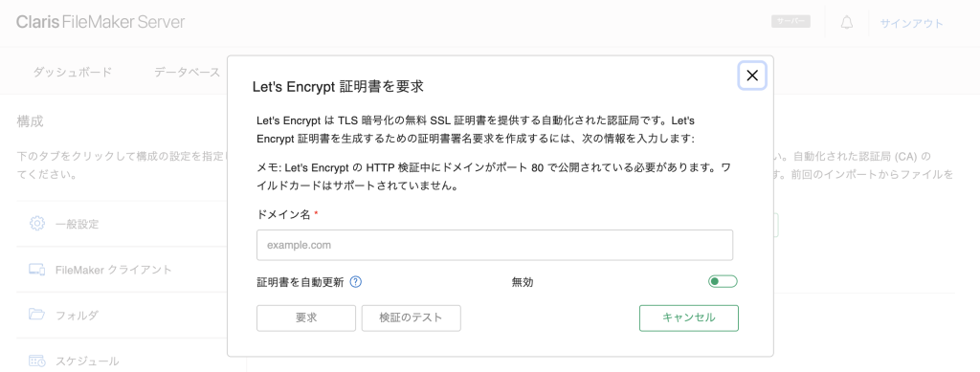The height and width of the screenshot is (372, 980).
Task: Open the ダッシュボード tab
Action: (x=73, y=72)
